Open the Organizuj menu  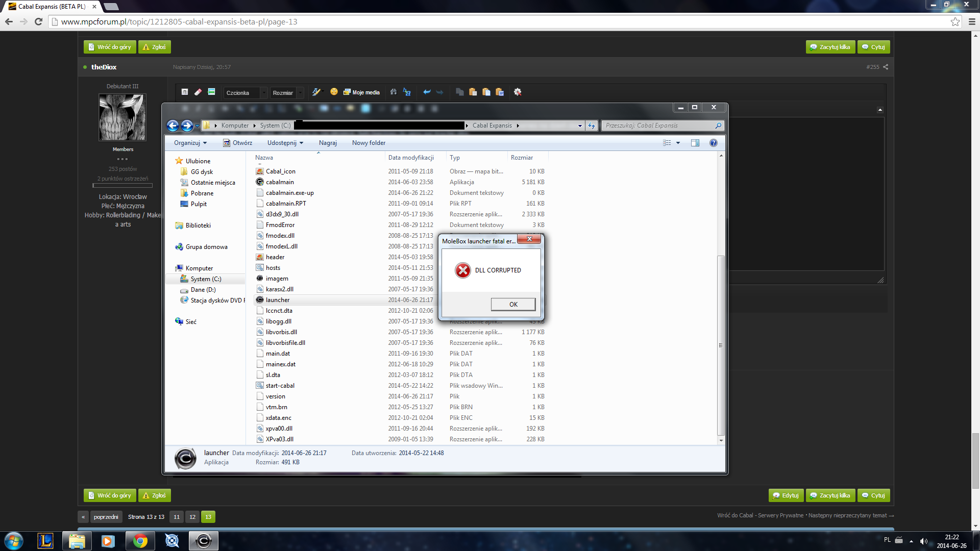(x=190, y=143)
